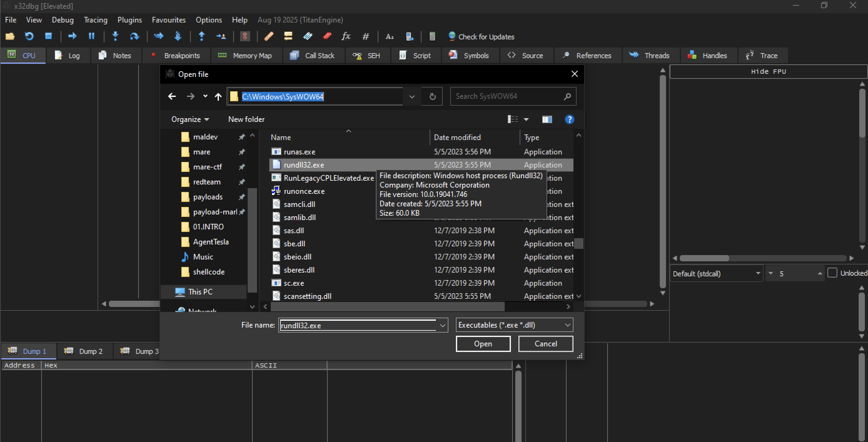868x442 pixels.
Task: Switch to the Memory Map tab
Action: coord(246,56)
